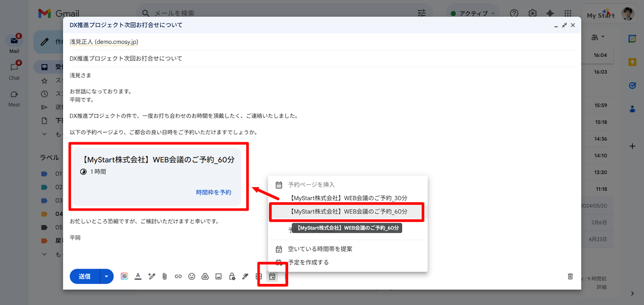This screenshot has height=305, width=644.
Task: Attach a file using the paperclip icon
Action: [165, 276]
